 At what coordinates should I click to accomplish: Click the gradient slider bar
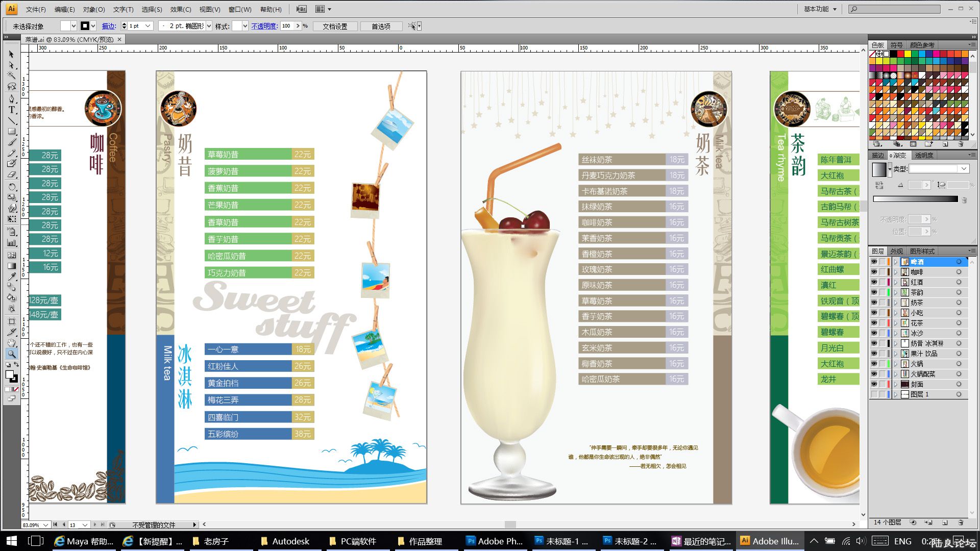[x=915, y=199]
